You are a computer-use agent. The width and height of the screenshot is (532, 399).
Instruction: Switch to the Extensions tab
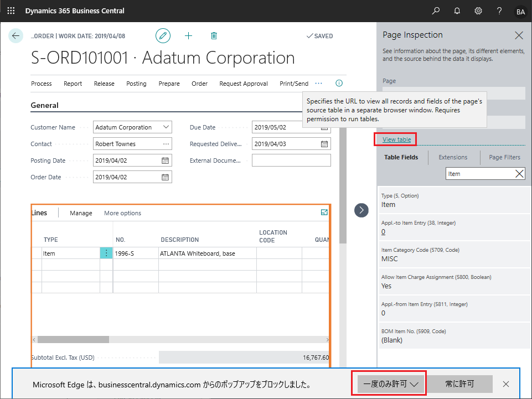pyautogui.click(x=453, y=157)
